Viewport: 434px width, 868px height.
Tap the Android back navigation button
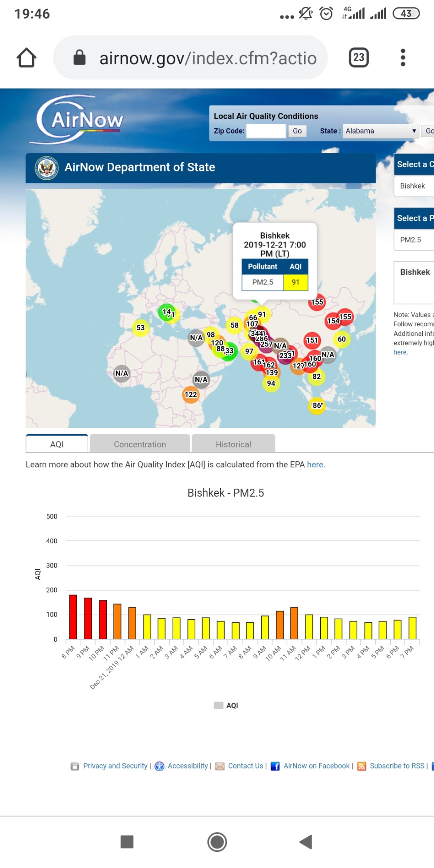[x=306, y=842]
